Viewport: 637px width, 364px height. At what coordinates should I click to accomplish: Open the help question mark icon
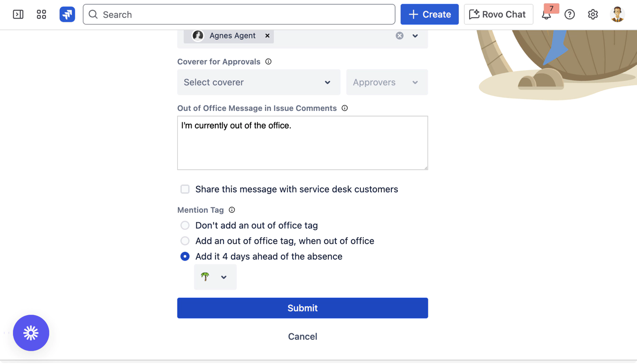[570, 14]
